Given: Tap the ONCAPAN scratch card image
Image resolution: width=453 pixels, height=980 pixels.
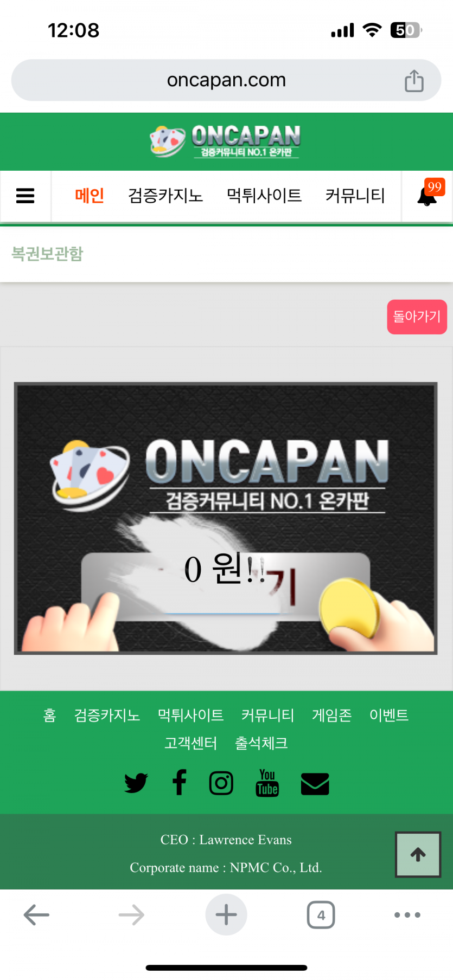Looking at the screenshot, I should (x=226, y=519).
